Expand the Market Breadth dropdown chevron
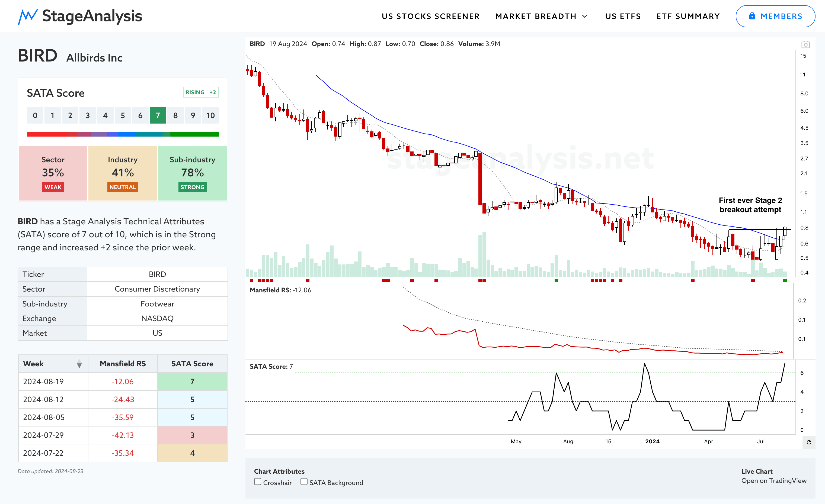Image resolution: width=825 pixels, height=504 pixels. click(585, 16)
